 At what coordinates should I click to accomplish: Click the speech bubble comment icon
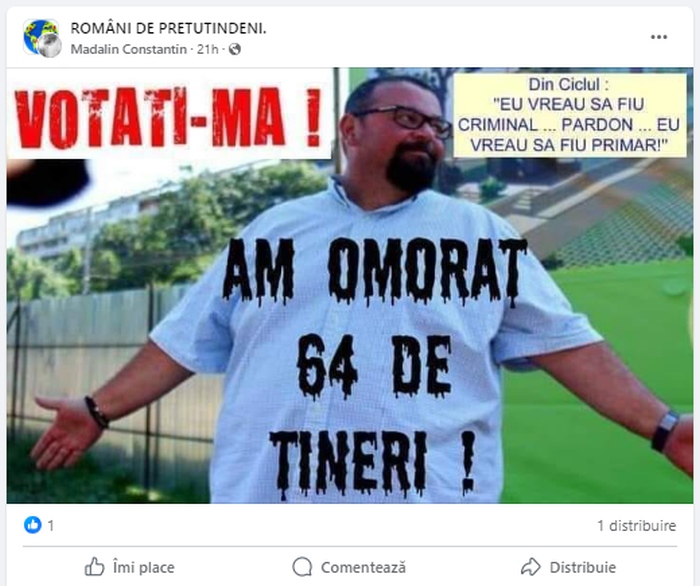(x=302, y=567)
